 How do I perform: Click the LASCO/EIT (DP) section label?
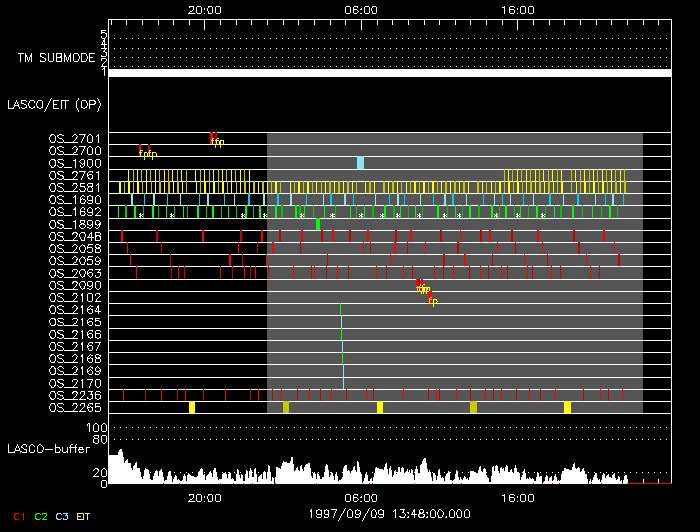point(54,104)
